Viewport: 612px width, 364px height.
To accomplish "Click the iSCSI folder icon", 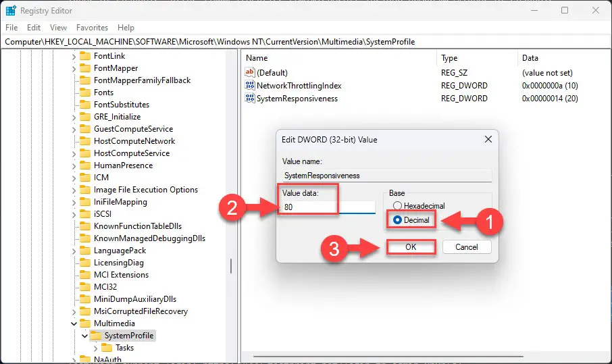I will [84, 214].
